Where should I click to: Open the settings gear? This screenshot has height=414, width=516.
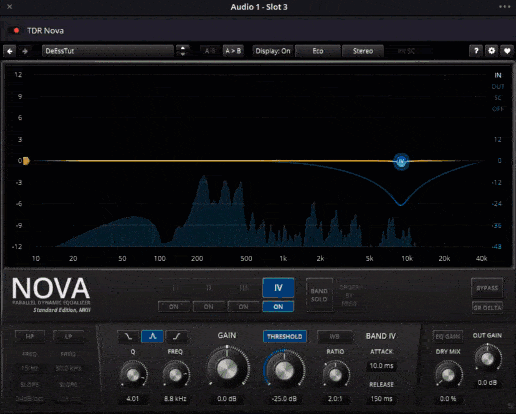pyautogui.click(x=492, y=51)
